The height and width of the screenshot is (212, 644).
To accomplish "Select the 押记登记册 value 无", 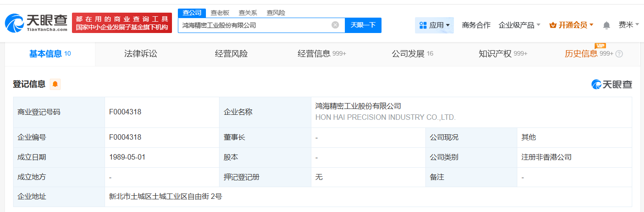I will click(x=319, y=177).
